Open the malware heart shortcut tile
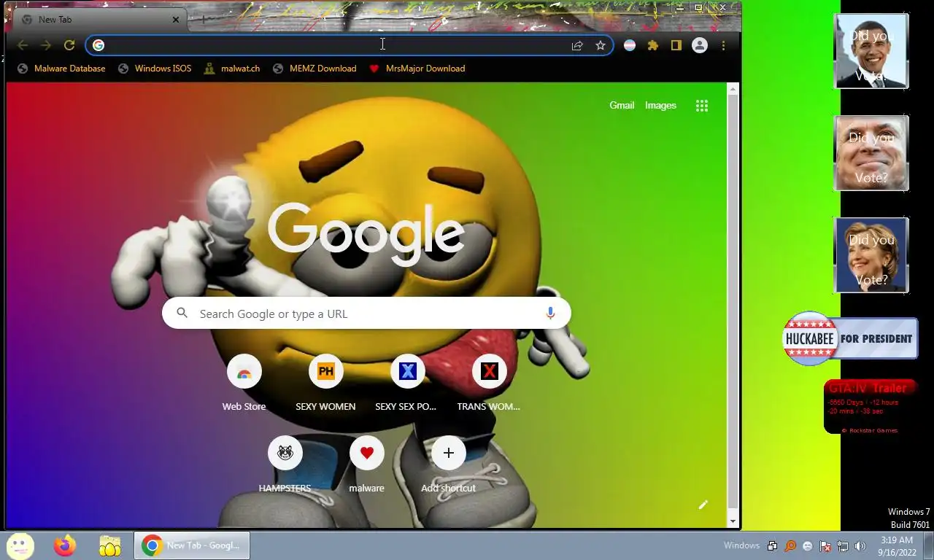Image resolution: width=934 pixels, height=560 pixels. click(366, 464)
